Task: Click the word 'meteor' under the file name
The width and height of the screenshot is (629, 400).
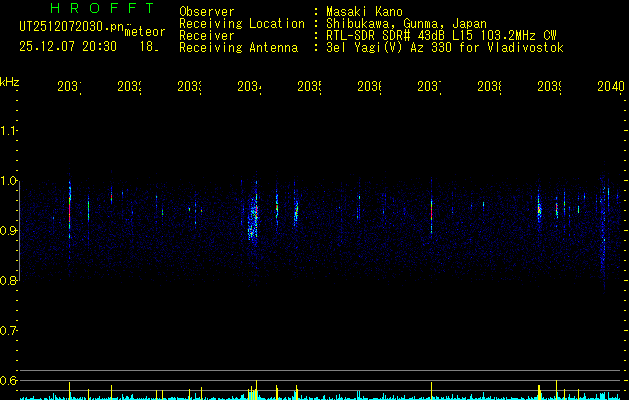Action: pos(145,32)
